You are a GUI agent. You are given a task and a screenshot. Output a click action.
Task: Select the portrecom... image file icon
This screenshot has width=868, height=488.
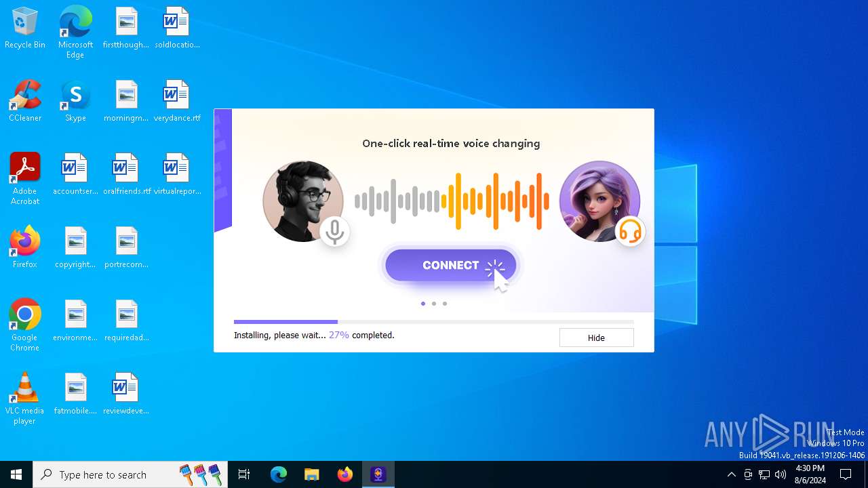126,247
